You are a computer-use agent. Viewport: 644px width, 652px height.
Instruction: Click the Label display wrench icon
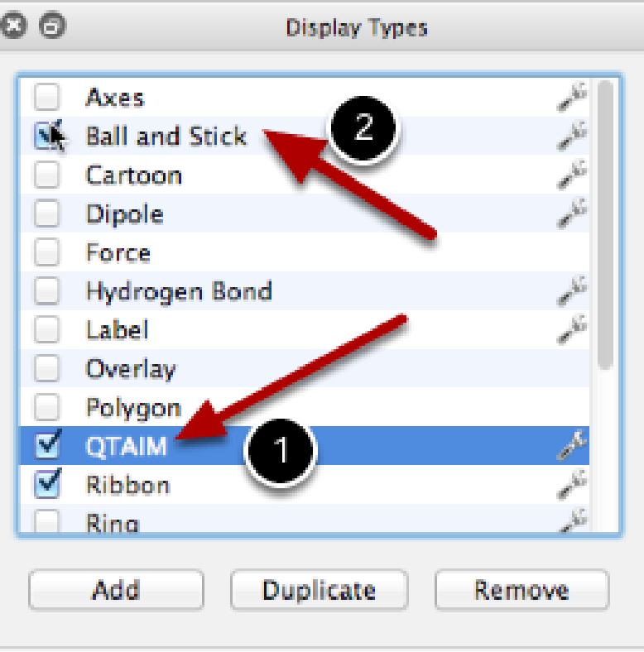click(572, 330)
